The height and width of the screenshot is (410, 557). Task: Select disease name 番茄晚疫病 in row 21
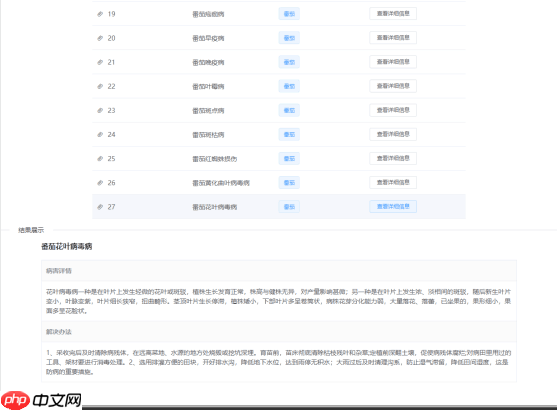[x=208, y=63]
